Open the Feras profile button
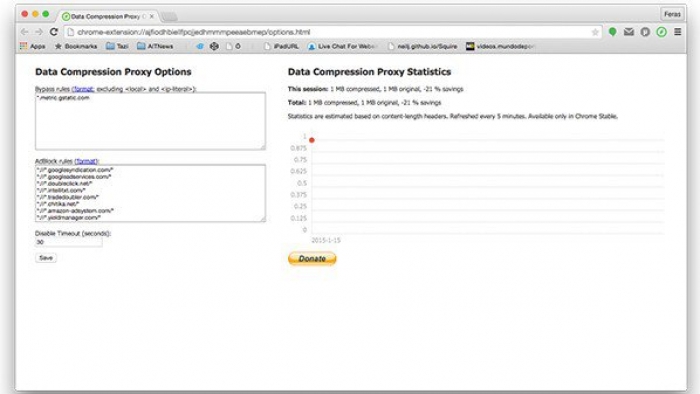Image resolution: width=700 pixels, height=394 pixels. click(672, 14)
